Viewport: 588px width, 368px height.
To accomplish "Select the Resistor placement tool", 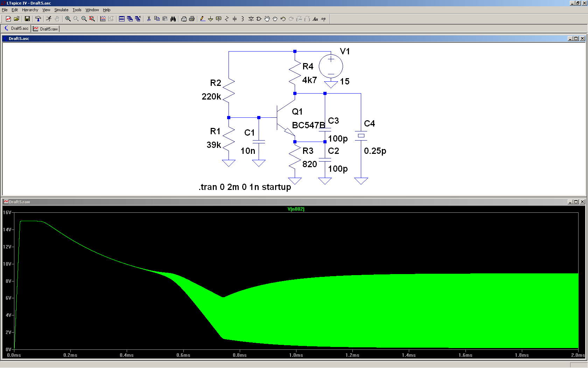I will [226, 19].
